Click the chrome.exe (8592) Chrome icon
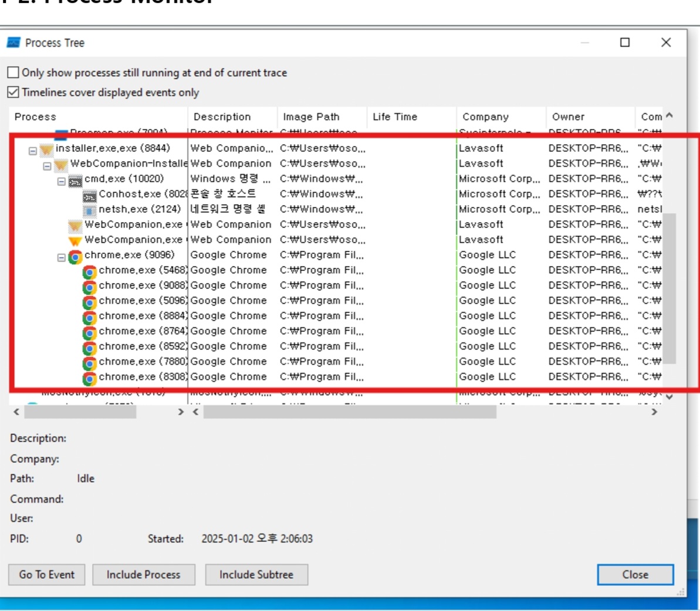 pos(89,348)
